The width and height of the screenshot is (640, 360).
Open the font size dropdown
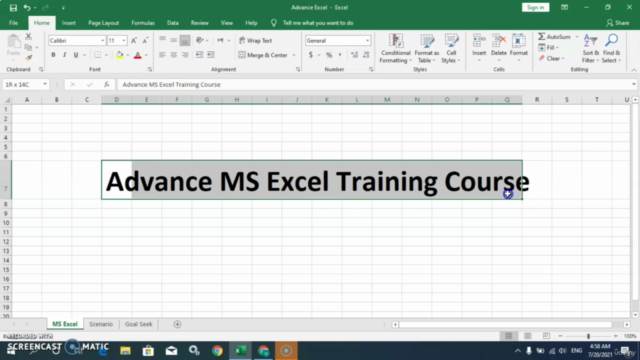coord(124,40)
